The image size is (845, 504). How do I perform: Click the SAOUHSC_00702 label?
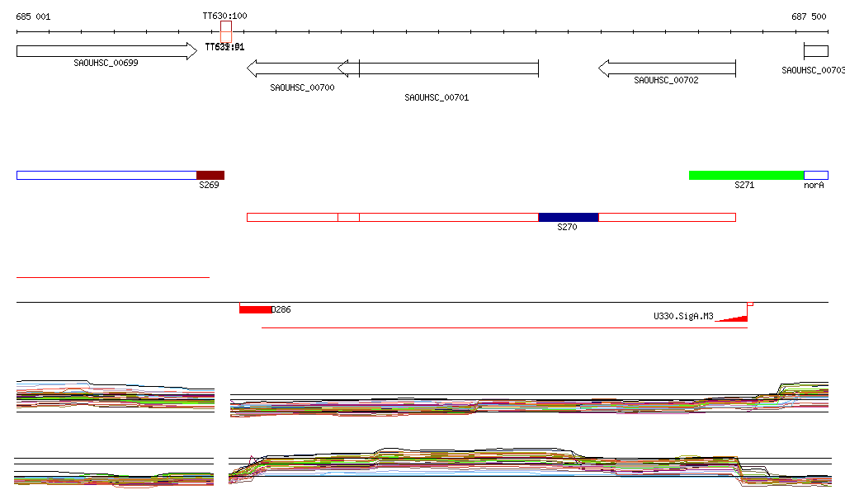click(x=666, y=80)
